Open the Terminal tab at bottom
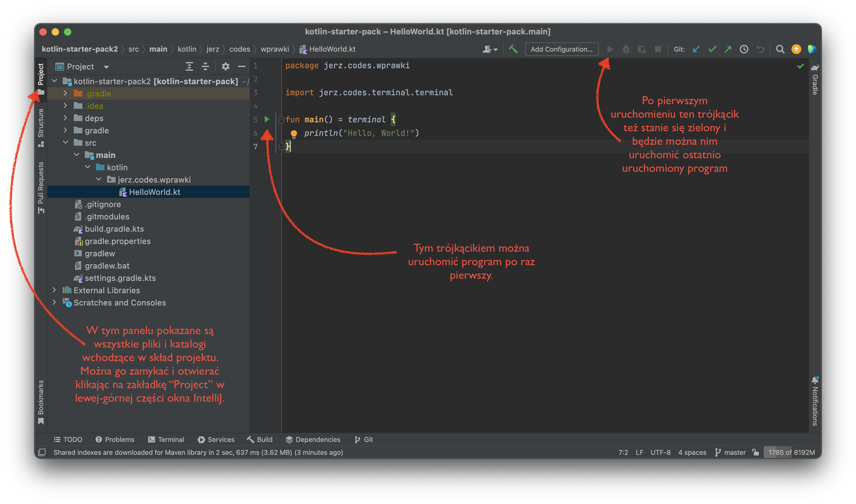The height and width of the screenshot is (504, 856). point(170,440)
